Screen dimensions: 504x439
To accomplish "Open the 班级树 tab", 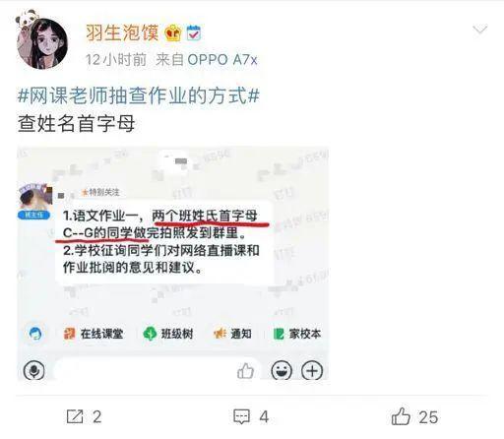I will coord(168,334).
